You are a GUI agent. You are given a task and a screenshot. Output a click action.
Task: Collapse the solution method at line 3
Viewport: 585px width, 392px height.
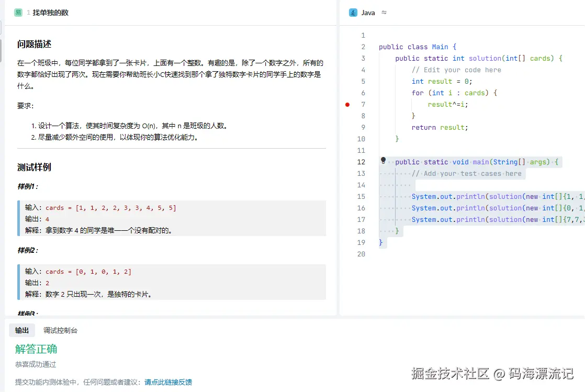pos(373,58)
